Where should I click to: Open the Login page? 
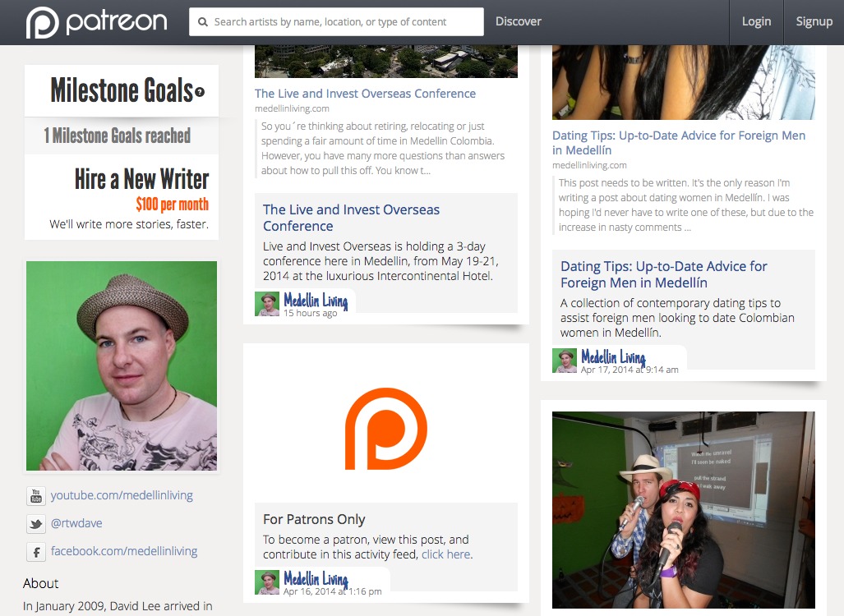(x=756, y=21)
